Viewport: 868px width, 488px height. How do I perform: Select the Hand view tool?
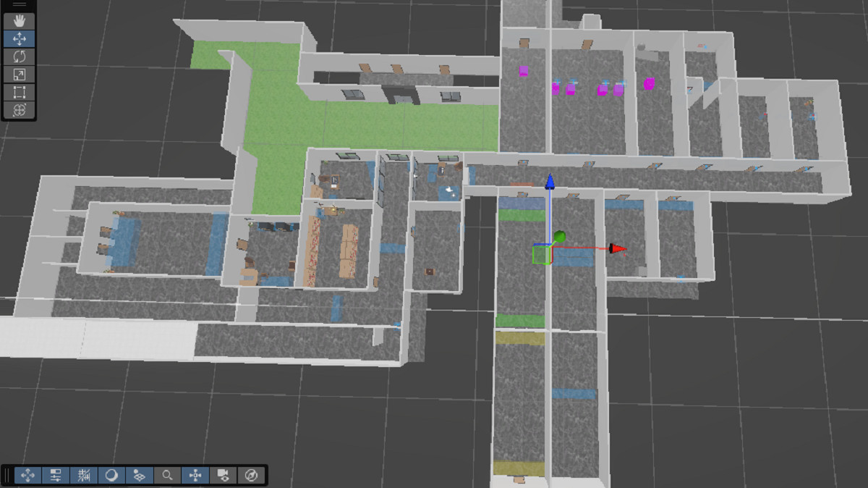click(x=20, y=21)
